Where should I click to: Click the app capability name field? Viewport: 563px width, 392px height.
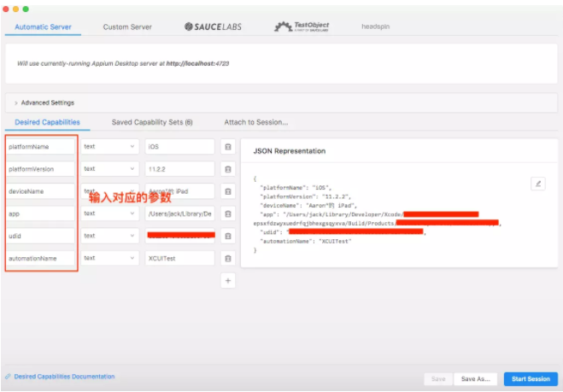(x=40, y=214)
